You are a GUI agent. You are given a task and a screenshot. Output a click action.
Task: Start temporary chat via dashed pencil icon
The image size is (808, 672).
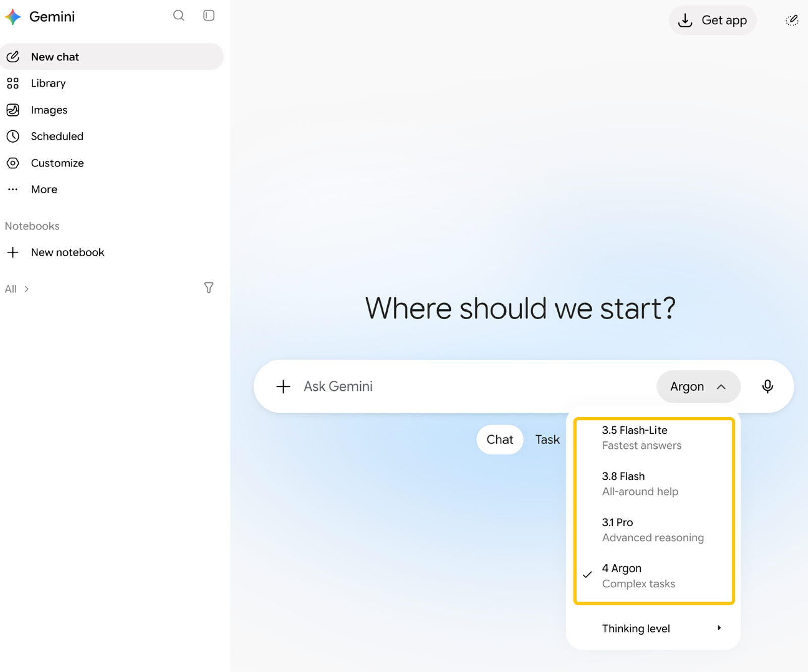pyautogui.click(x=792, y=20)
